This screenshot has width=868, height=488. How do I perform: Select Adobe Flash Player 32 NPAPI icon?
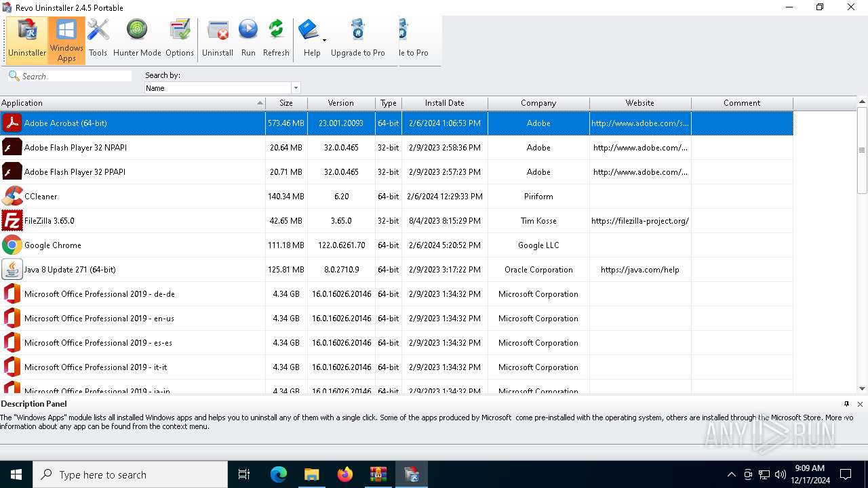coord(12,148)
